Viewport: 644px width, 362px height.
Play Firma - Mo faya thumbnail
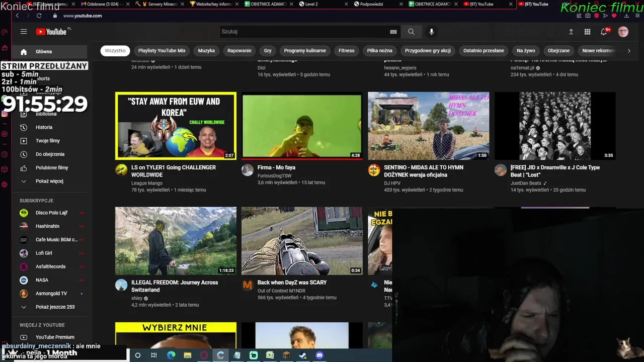coord(302,126)
